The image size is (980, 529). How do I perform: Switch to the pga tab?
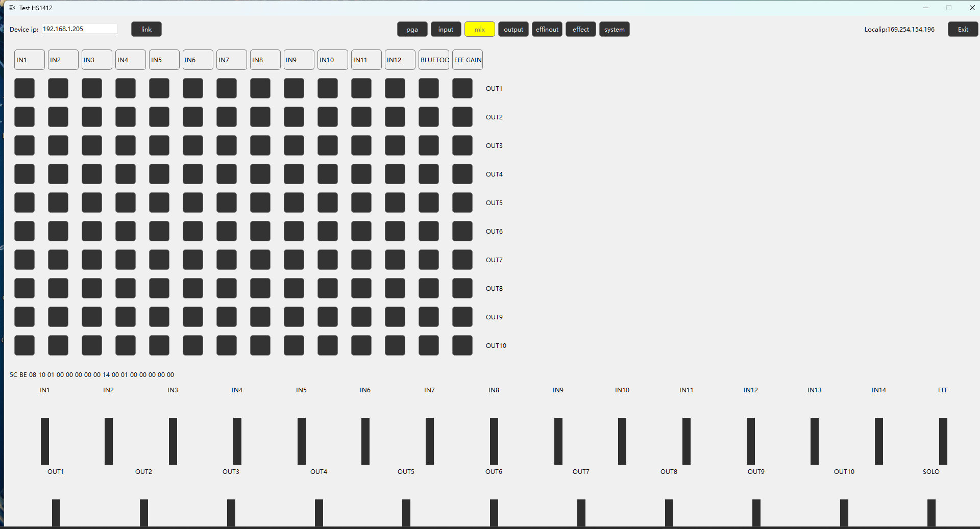pos(412,30)
